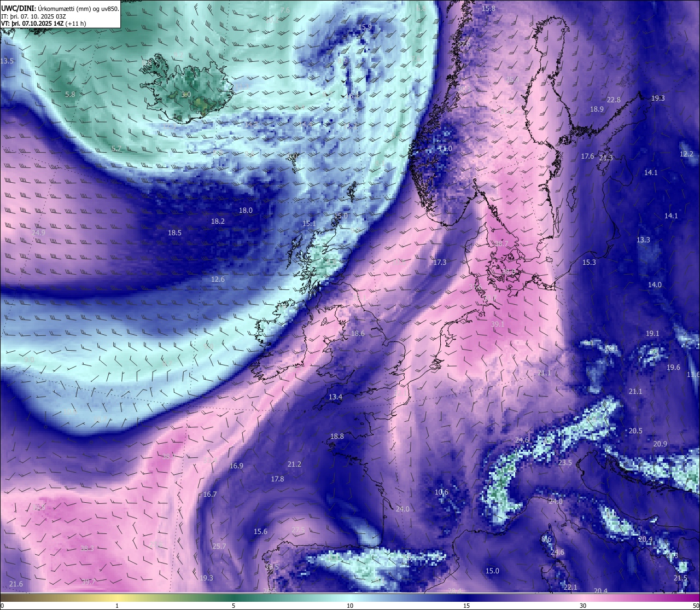Image resolution: width=700 pixels, height=610 pixels.
Task: Click the color scale tick label 1
Action: (117, 606)
